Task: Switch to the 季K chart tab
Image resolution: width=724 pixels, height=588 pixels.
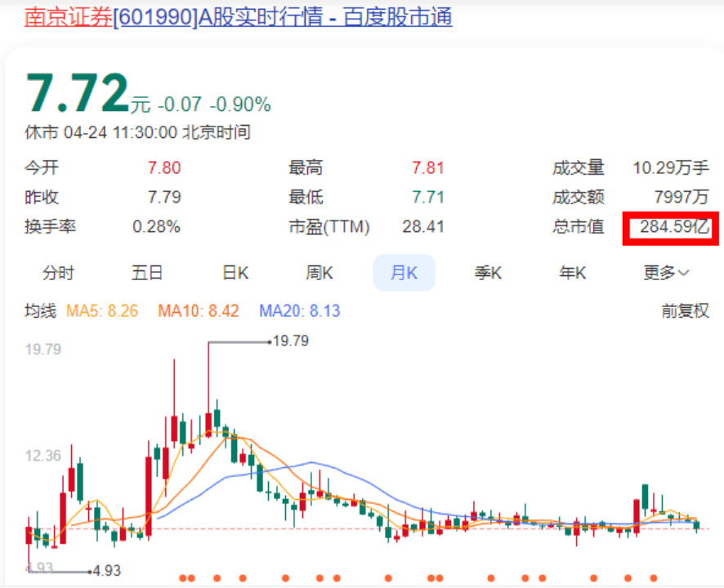Action: click(x=488, y=273)
